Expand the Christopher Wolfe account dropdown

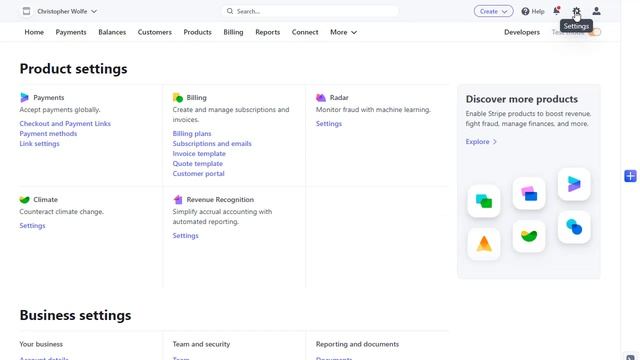coord(67,11)
